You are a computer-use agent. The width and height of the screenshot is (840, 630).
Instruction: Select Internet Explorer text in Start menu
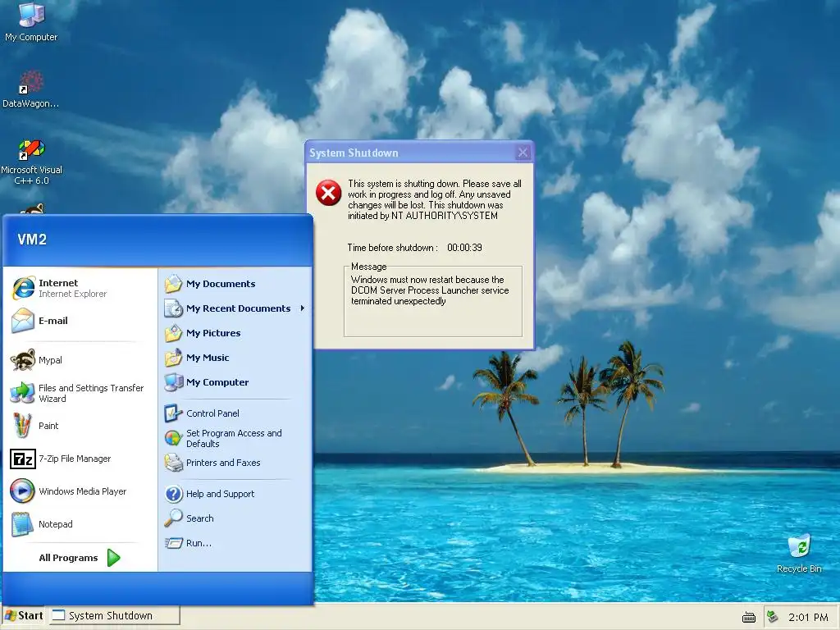pos(72,294)
